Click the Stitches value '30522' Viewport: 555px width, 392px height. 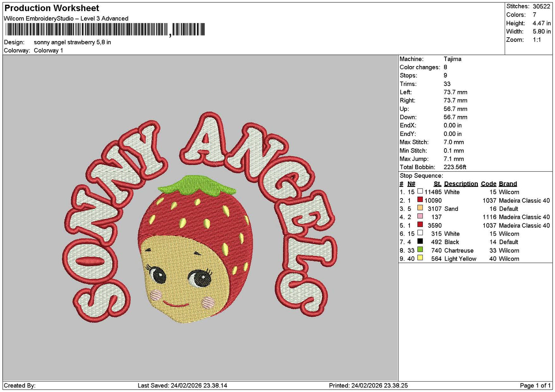click(541, 7)
